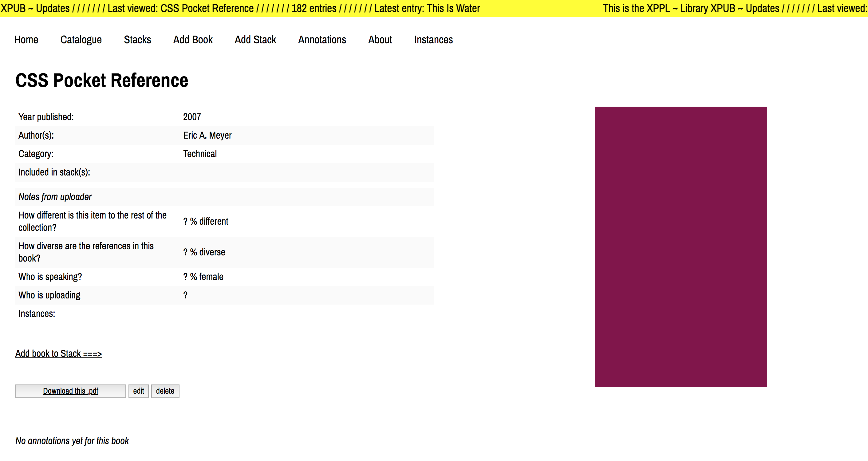Click the CSS Pocket Reference title heading

pyautogui.click(x=101, y=81)
